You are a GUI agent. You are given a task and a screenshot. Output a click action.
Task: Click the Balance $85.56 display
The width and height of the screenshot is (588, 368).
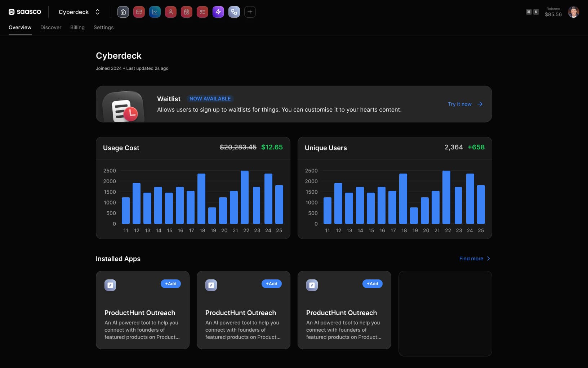[553, 12]
